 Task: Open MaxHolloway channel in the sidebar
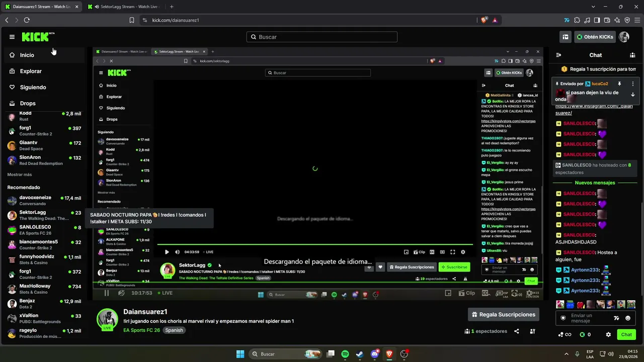(44, 289)
